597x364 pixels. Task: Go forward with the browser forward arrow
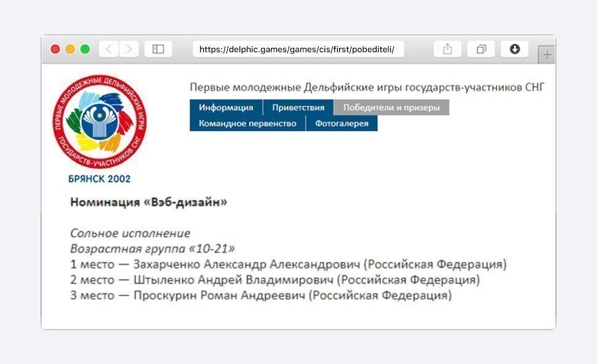[129, 49]
